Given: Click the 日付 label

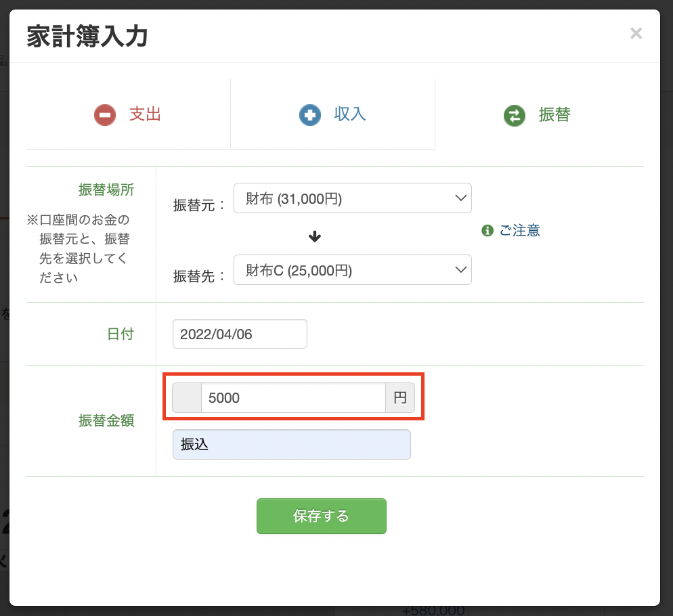Looking at the screenshot, I should click(x=121, y=334).
